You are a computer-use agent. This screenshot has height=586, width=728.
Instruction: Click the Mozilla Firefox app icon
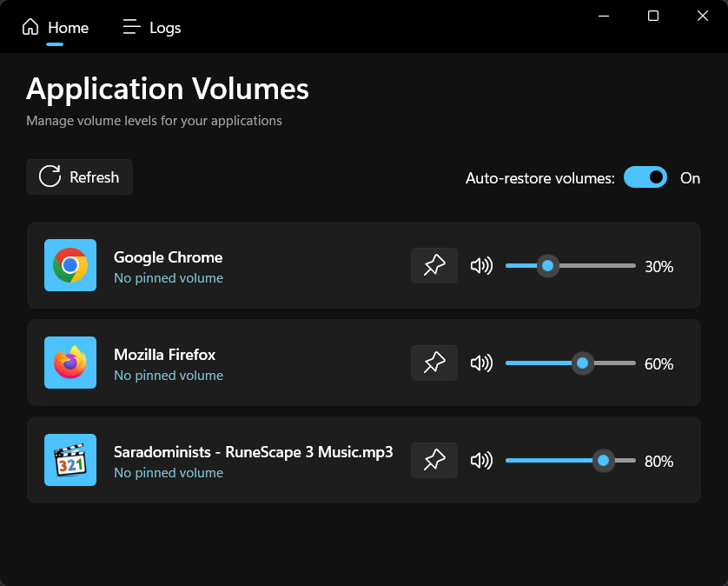(70, 363)
